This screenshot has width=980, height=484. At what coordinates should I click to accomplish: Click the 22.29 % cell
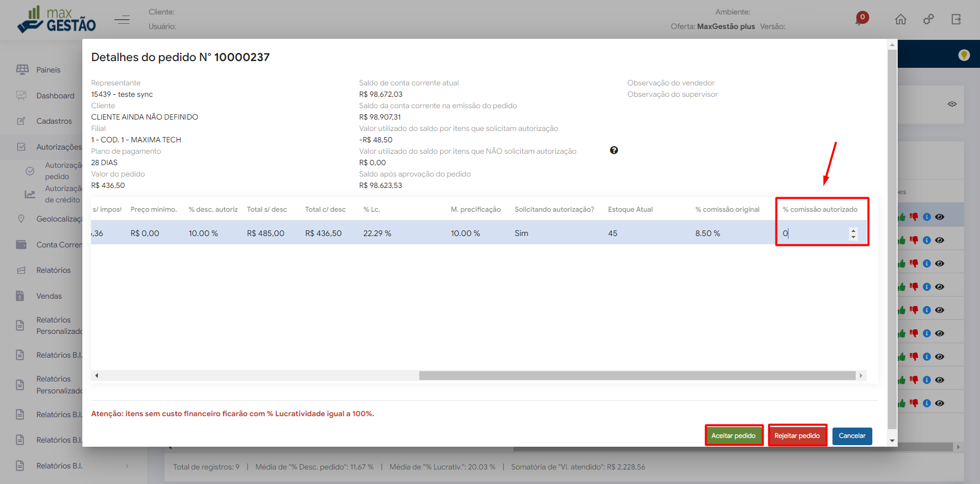(377, 233)
